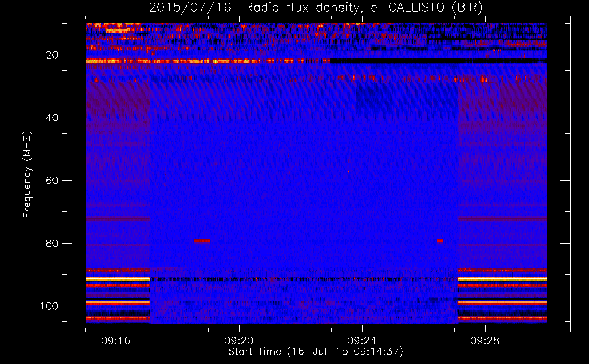Click the 'Start Time (16-Jul-15 09:14:37)' label
This screenshot has width=589, height=364.
point(316,351)
